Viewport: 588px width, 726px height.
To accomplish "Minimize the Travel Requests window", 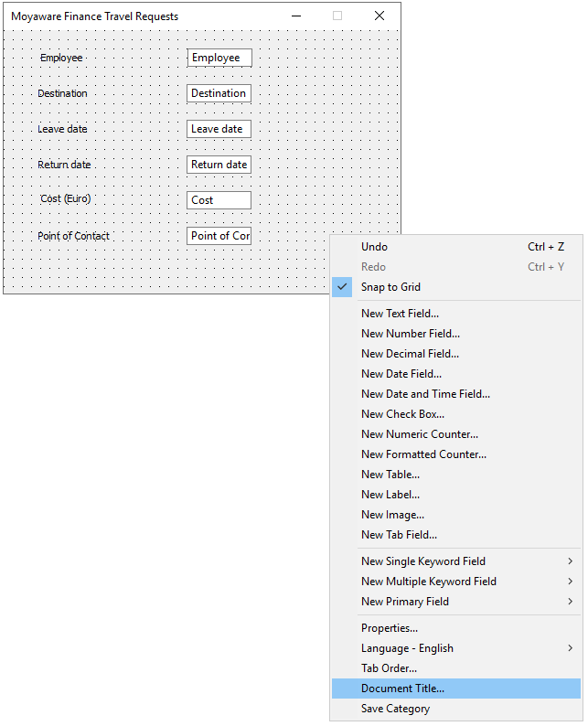I will pos(296,16).
